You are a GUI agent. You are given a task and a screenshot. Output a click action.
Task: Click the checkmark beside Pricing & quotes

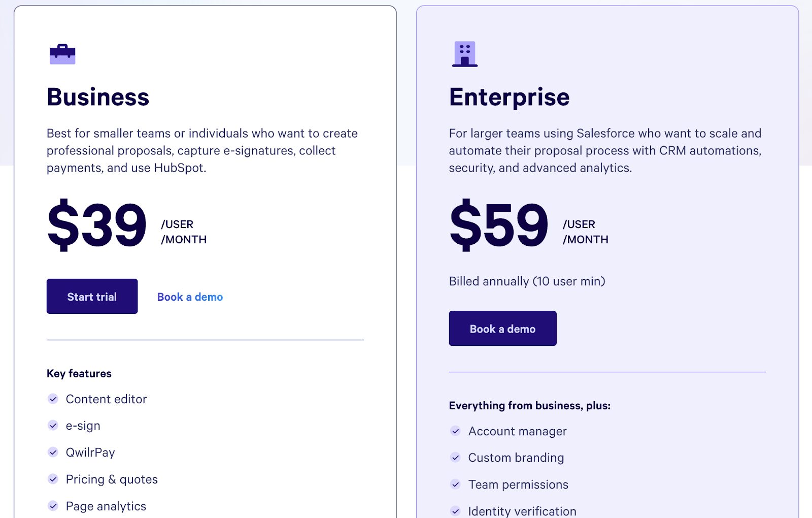[53, 479]
